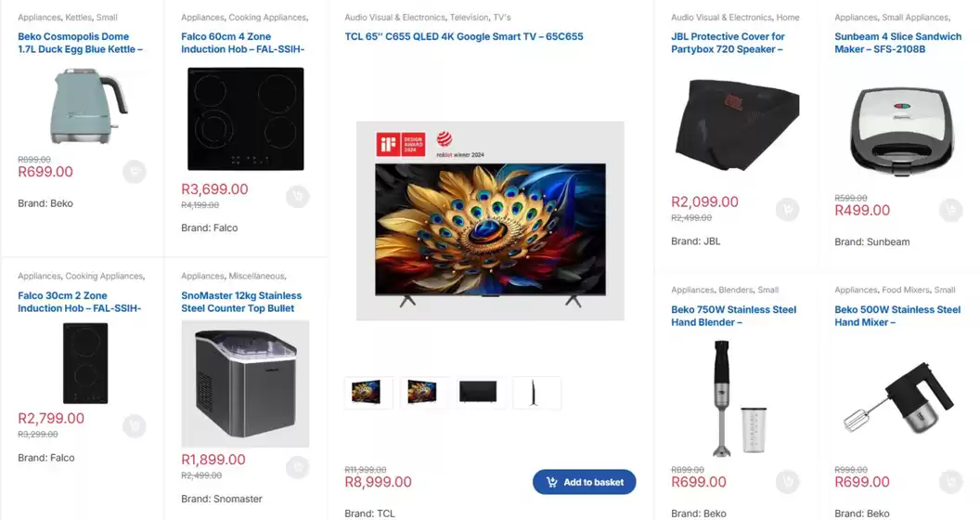980x520 pixels.
Task: Add Beko hand mixer to basket icon
Action: click(950, 481)
